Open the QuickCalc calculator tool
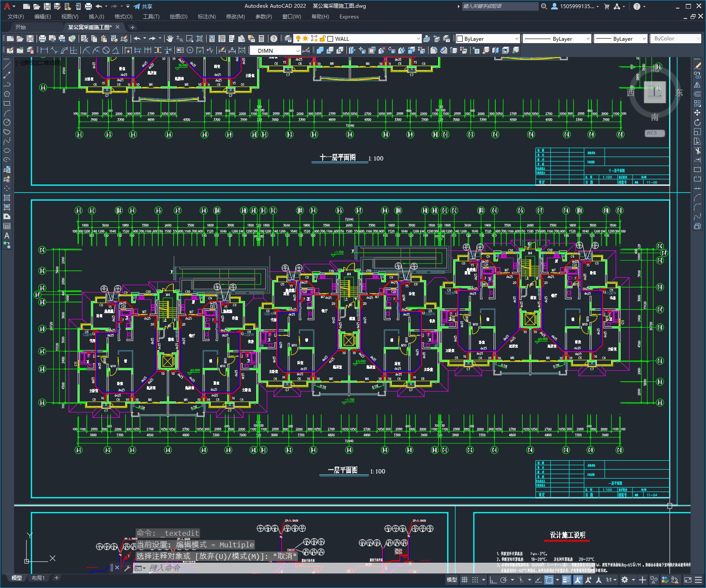706x588 pixels. [261, 39]
